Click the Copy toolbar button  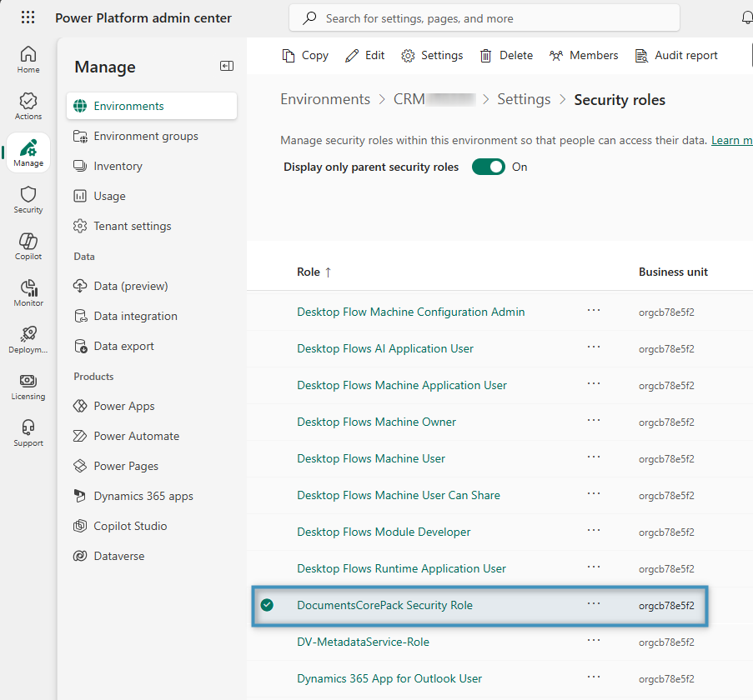[305, 55]
